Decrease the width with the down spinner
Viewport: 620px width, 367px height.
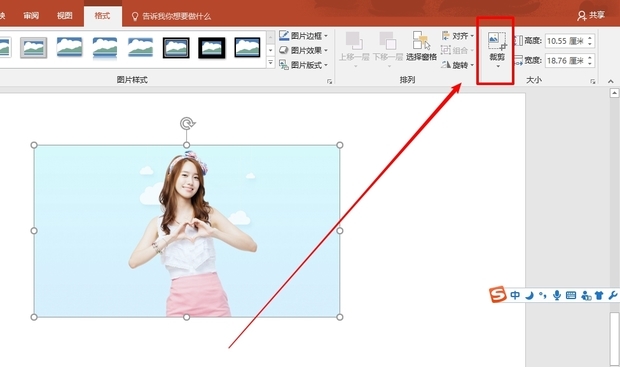tap(590, 64)
